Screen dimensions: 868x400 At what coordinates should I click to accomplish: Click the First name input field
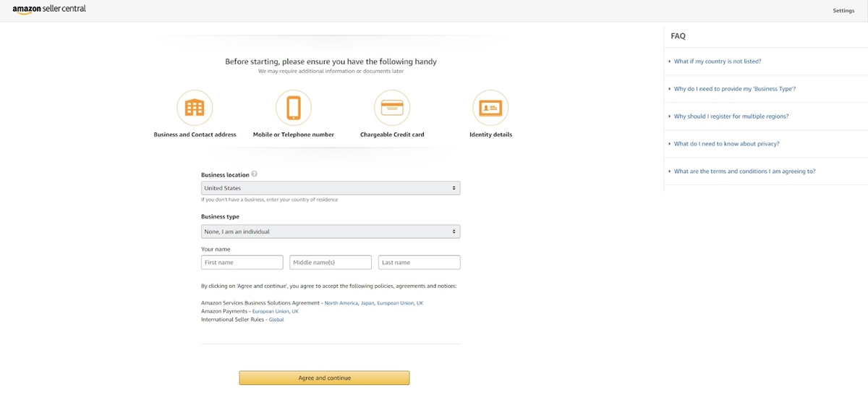point(242,263)
